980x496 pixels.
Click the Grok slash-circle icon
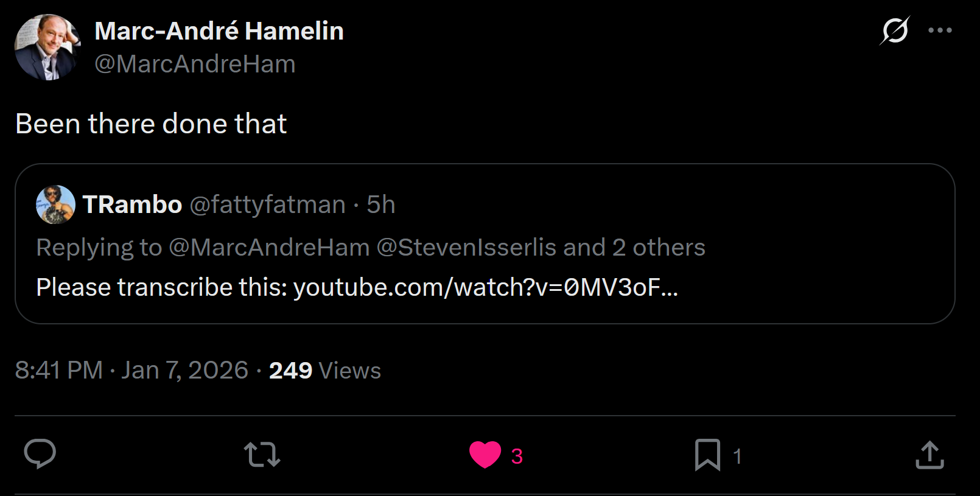[894, 30]
